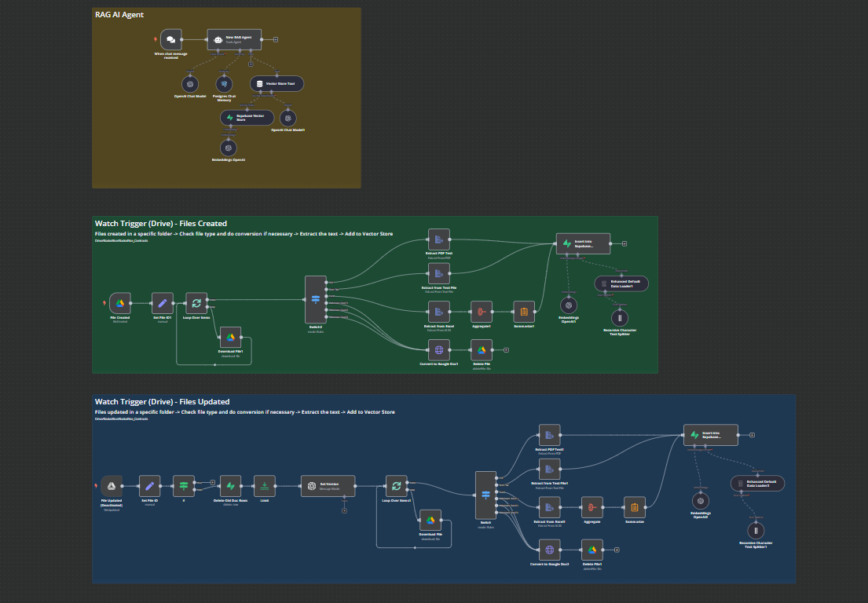Click the Postgres Chat Memory node

[225, 83]
